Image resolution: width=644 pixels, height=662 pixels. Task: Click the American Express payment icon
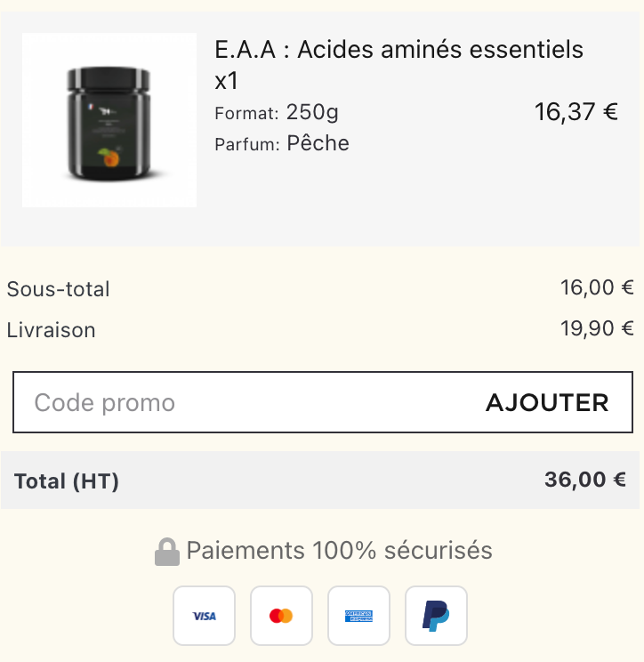358,616
